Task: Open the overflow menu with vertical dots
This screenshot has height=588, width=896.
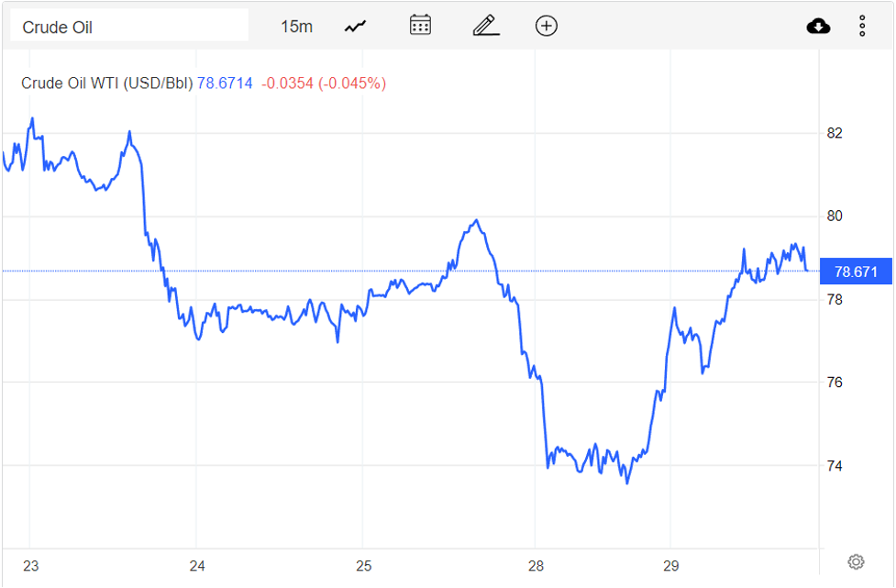Action: point(861,25)
